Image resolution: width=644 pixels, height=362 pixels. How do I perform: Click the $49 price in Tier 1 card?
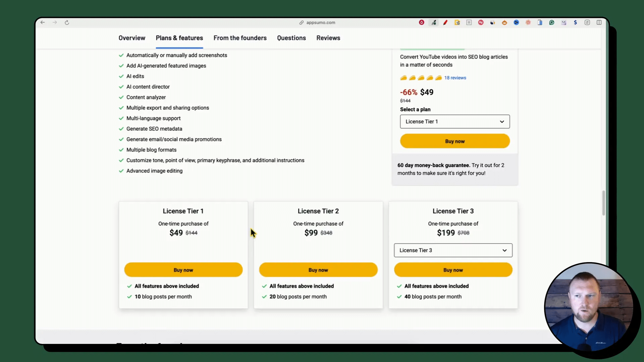point(176,233)
